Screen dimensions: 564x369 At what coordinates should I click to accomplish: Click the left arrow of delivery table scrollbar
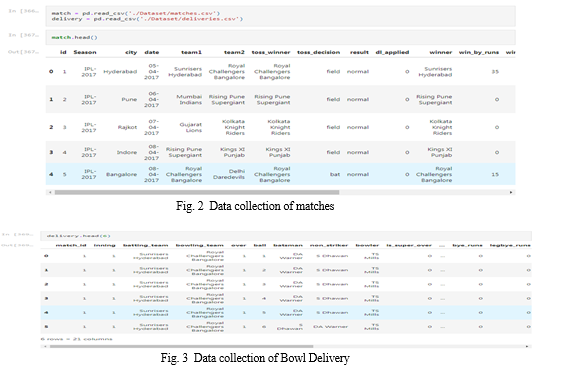[45, 346]
